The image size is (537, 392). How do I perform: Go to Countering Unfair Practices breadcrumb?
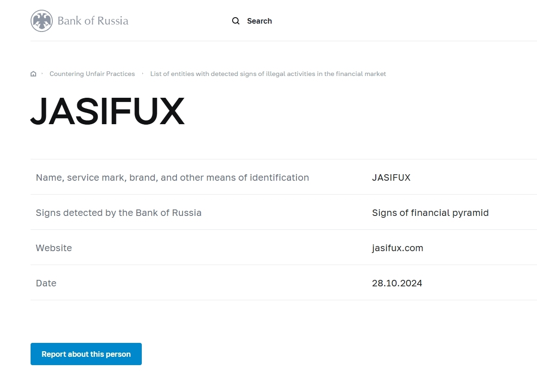(x=92, y=74)
